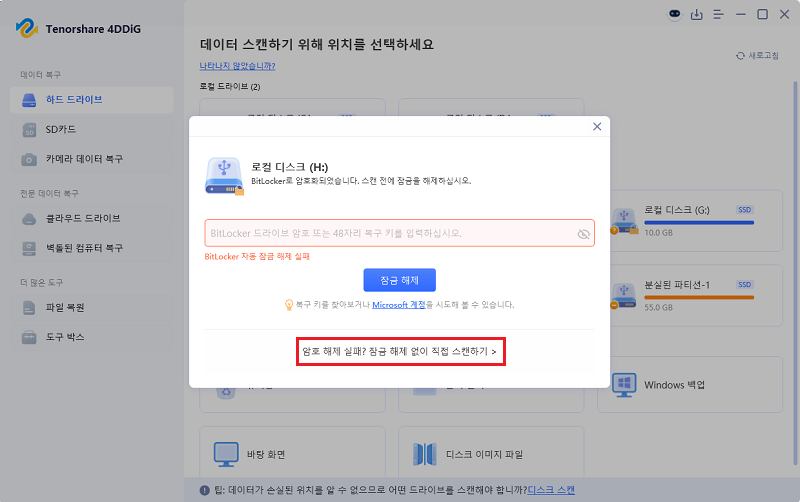Close the BitLocker unlock dialog
Viewport: 800px width, 502px height.
tap(597, 127)
